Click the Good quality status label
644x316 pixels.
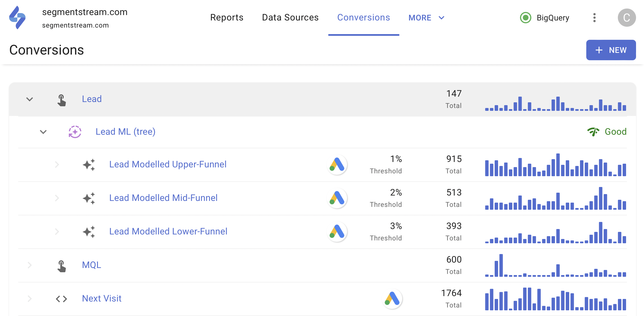pos(616,132)
